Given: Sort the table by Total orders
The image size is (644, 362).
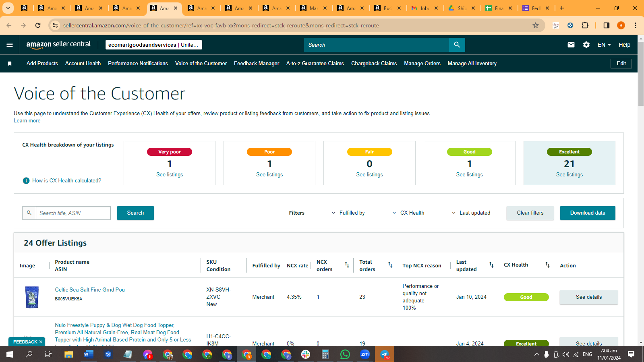Looking at the screenshot, I should click(x=390, y=265).
